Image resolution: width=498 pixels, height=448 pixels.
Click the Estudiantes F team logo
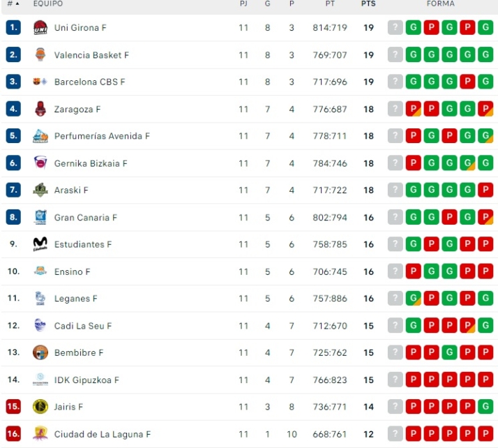pyautogui.click(x=40, y=244)
